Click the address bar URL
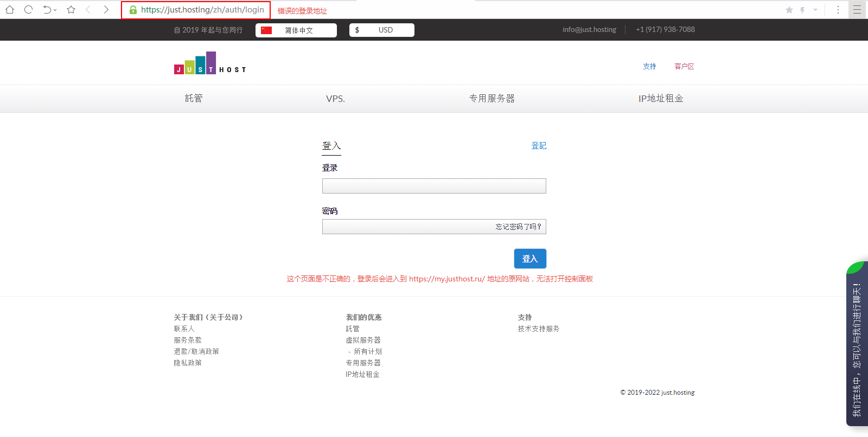Viewport: 868px width, 437px height. coord(202,10)
